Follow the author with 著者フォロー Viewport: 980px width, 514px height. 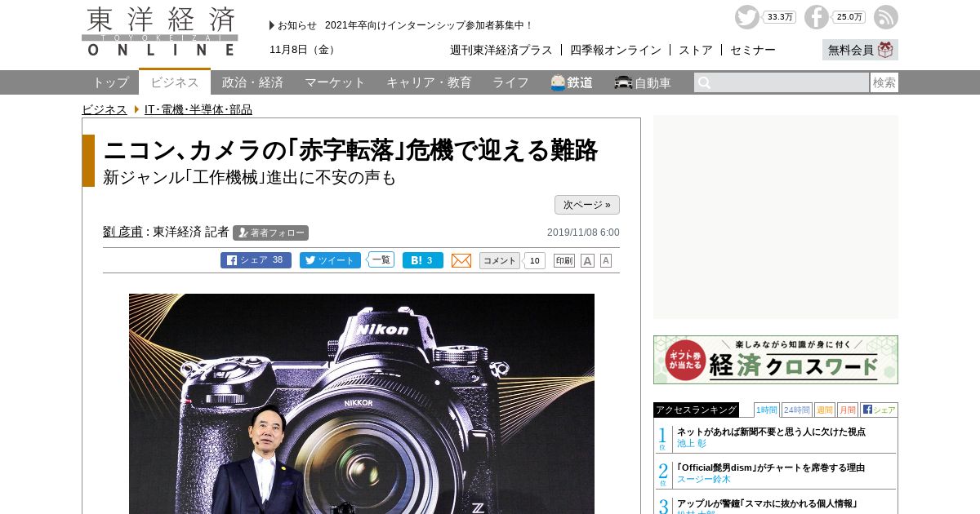[270, 233]
